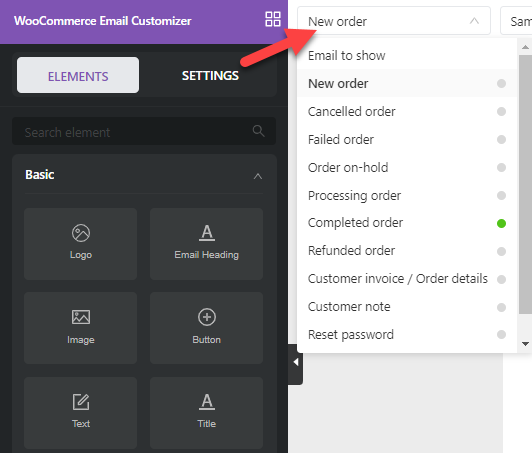
Task: Click the grey status dot for Refunded order
Action: click(501, 251)
